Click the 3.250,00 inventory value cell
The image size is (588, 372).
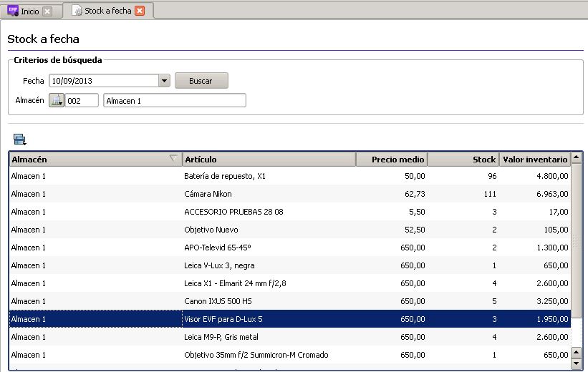click(535, 301)
